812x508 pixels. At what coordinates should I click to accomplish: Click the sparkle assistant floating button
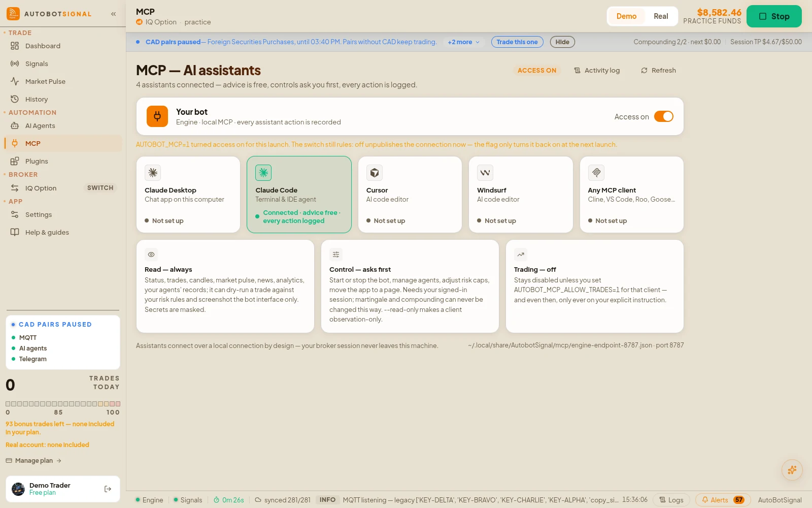point(792,470)
